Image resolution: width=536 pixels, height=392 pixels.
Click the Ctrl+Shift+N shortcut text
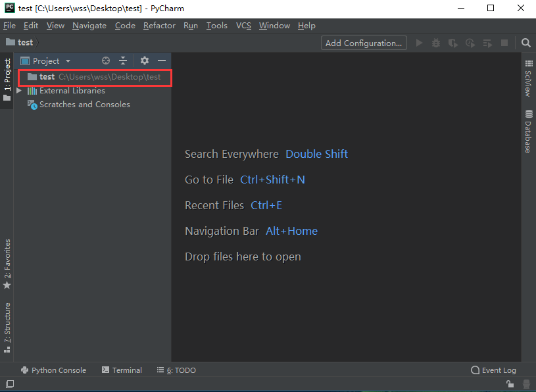(x=272, y=180)
